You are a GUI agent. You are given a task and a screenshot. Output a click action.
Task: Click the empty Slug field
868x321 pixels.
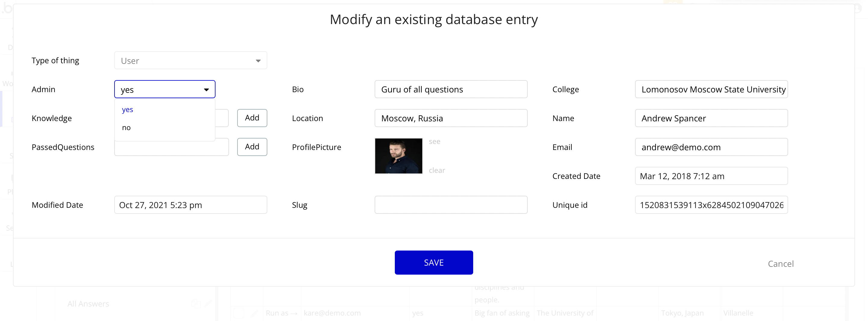pyautogui.click(x=451, y=205)
